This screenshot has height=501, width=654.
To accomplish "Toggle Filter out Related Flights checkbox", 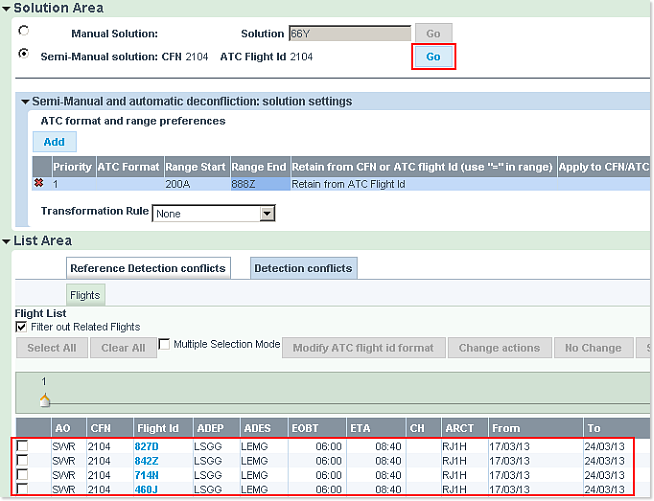I will [21, 327].
